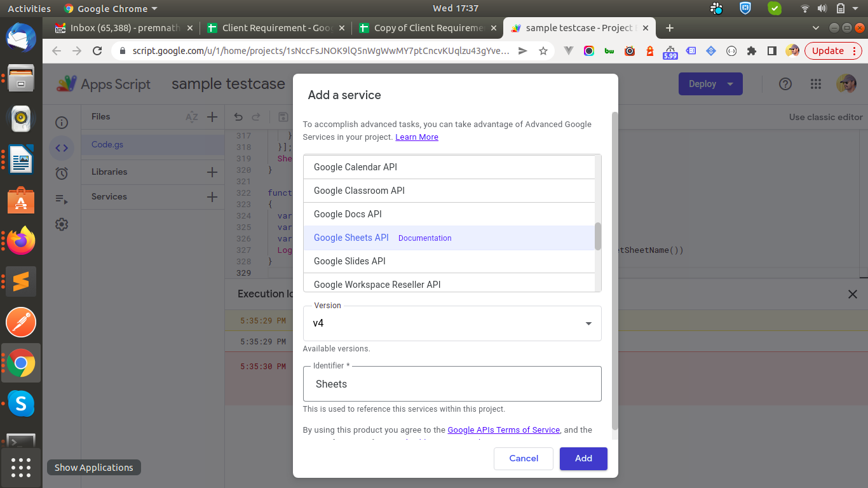Open Activities overview

(x=29, y=8)
